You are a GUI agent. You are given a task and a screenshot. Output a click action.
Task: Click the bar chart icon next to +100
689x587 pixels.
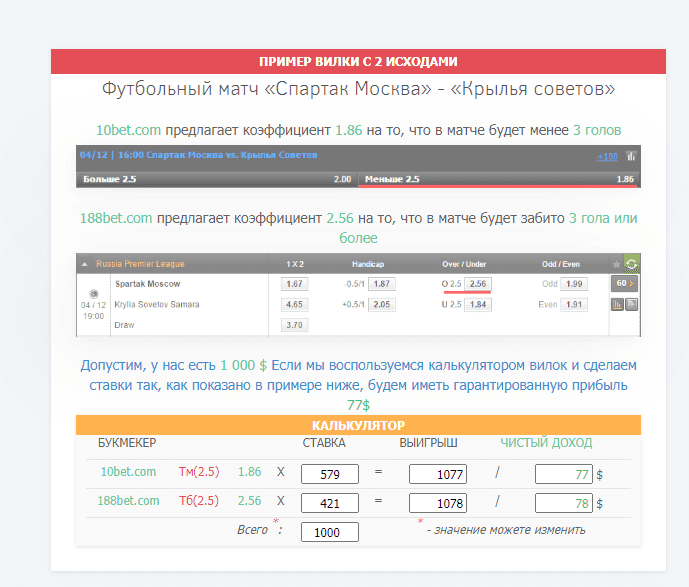coord(631,156)
